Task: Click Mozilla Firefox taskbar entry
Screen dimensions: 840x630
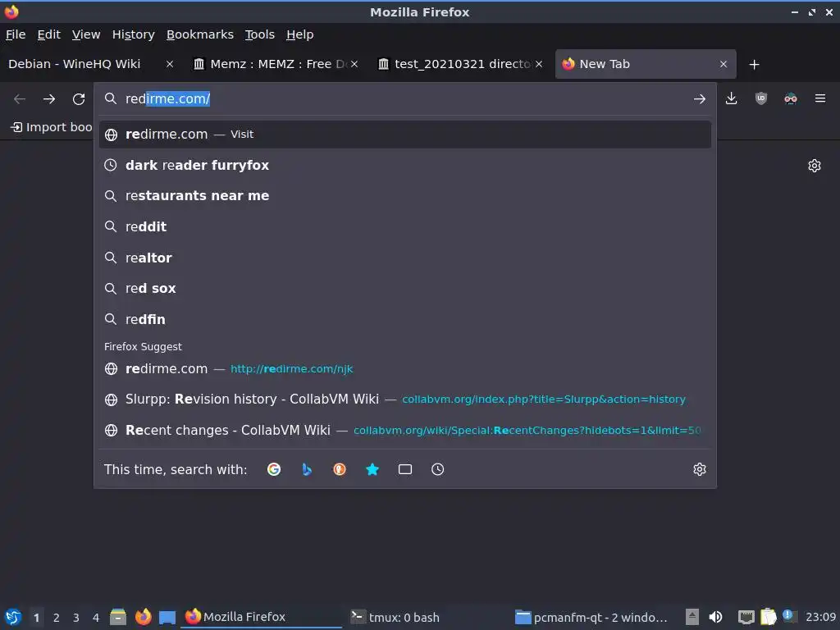Action: click(x=262, y=617)
